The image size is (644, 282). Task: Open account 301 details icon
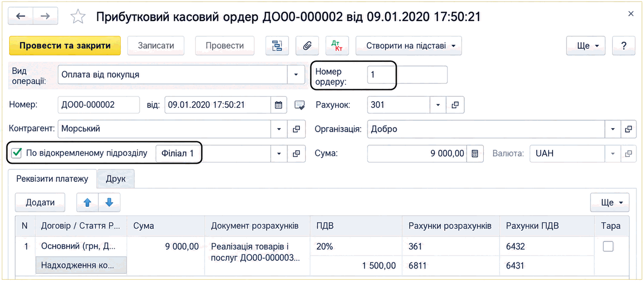tap(455, 105)
